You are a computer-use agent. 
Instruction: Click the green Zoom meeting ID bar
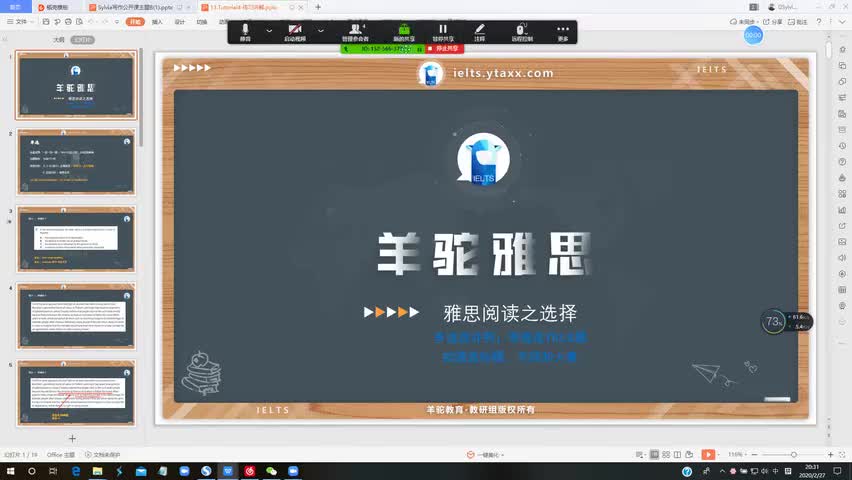point(383,48)
